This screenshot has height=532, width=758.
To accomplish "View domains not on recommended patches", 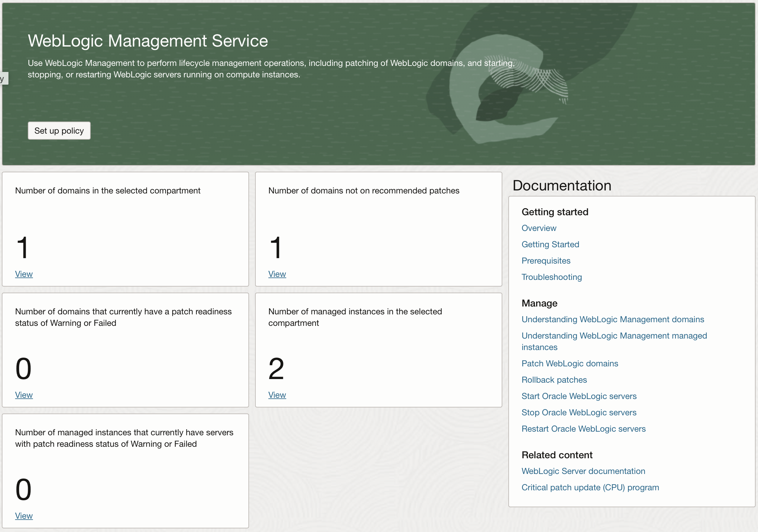I will coord(277,274).
